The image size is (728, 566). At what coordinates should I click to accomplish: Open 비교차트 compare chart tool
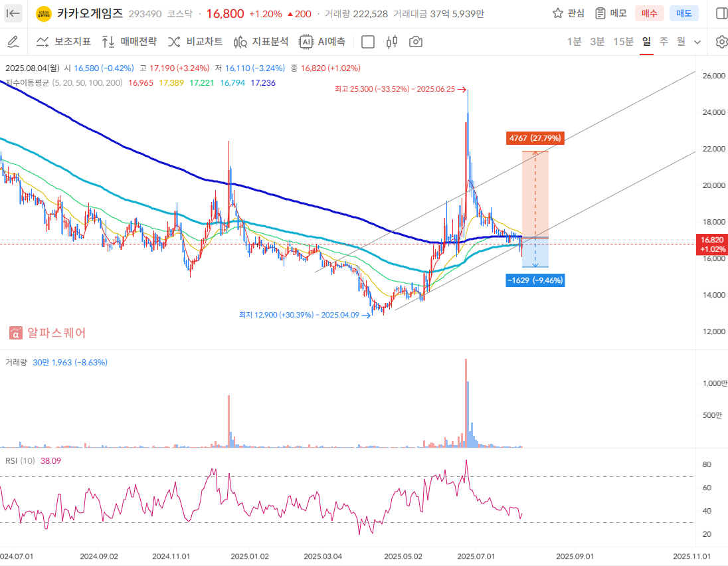[195, 42]
